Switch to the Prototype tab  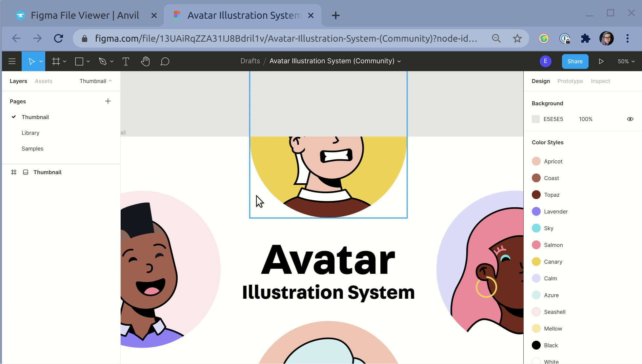[x=570, y=81]
